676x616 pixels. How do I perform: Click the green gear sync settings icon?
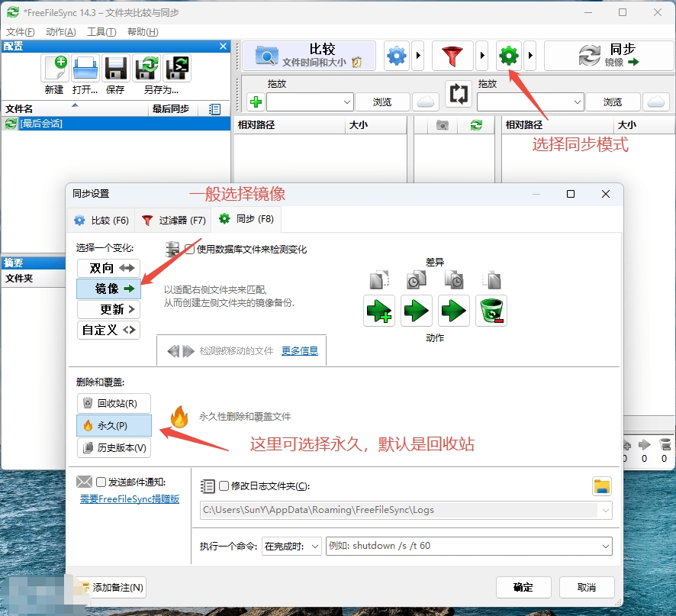pyautogui.click(x=508, y=56)
